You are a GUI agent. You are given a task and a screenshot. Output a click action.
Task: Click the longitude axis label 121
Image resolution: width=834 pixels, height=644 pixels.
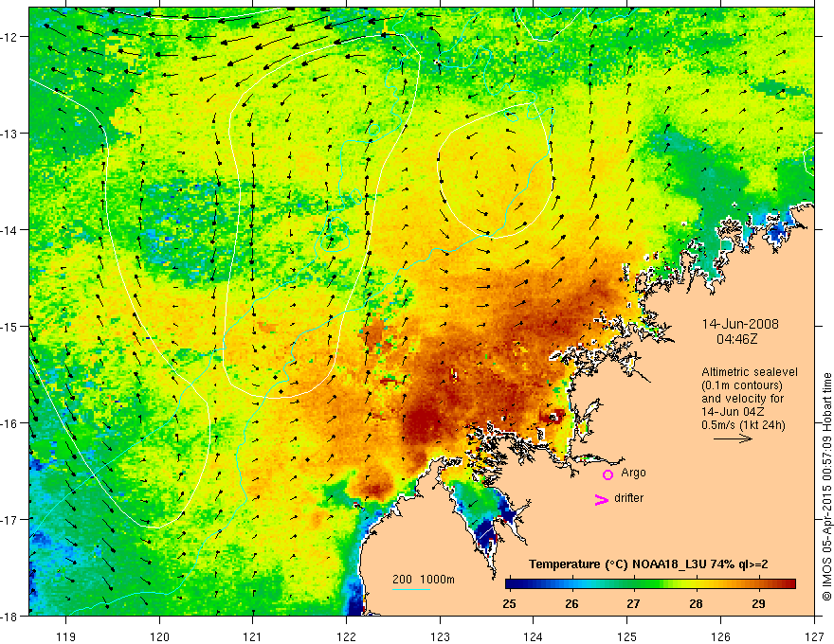[x=253, y=637]
